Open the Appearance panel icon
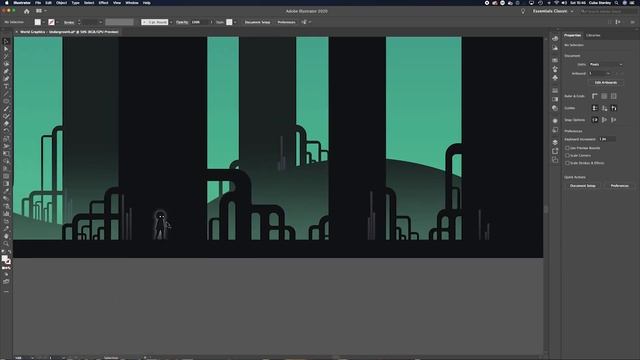Screen dimensions: 640x360 coord(555,121)
